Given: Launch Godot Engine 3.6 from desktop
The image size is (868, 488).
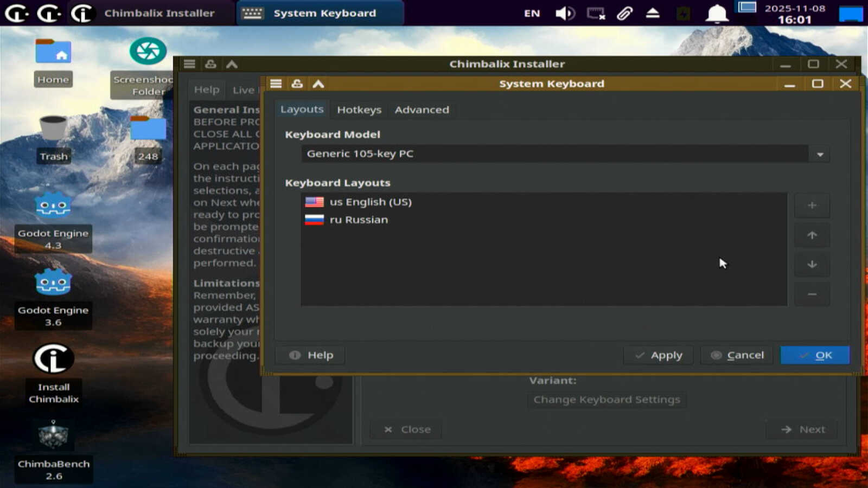Looking at the screenshot, I should [x=53, y=298].
